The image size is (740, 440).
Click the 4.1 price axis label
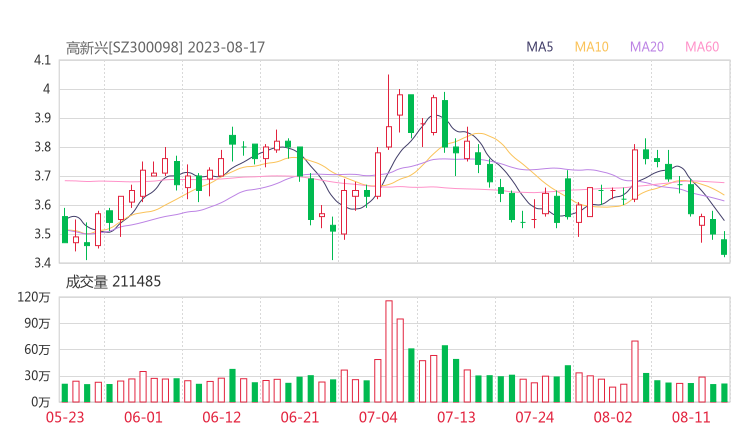pos(41,60)
